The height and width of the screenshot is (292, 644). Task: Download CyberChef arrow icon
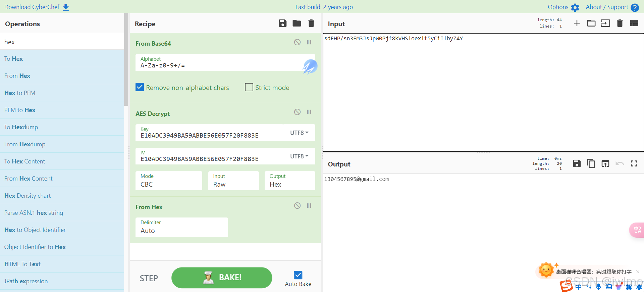(66, 7)
